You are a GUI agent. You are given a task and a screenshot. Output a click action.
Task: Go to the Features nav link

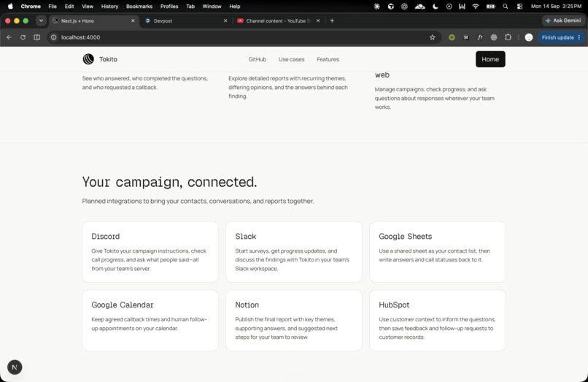(328, 59)
